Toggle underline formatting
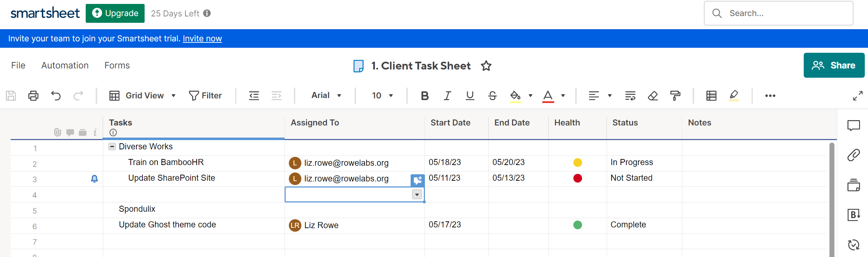 pos(470,96)
